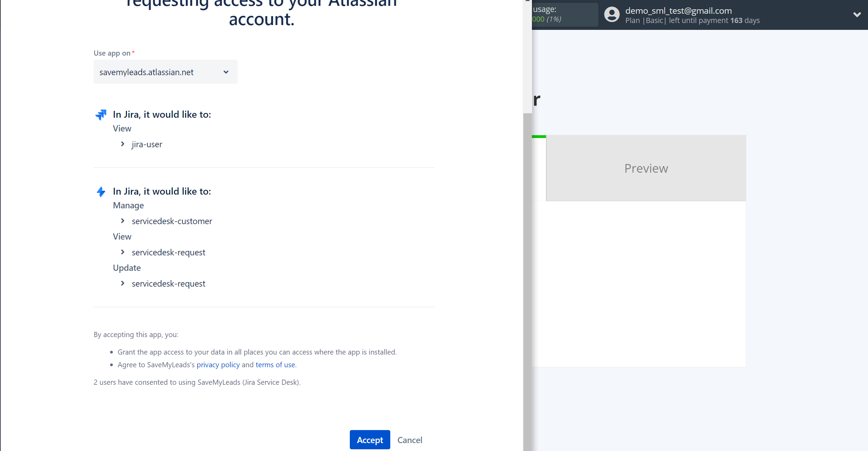Expand servicedesk-request under View
Image resolution: width=868 pixels, height=451 pixels.
click(x=122, y=252)
